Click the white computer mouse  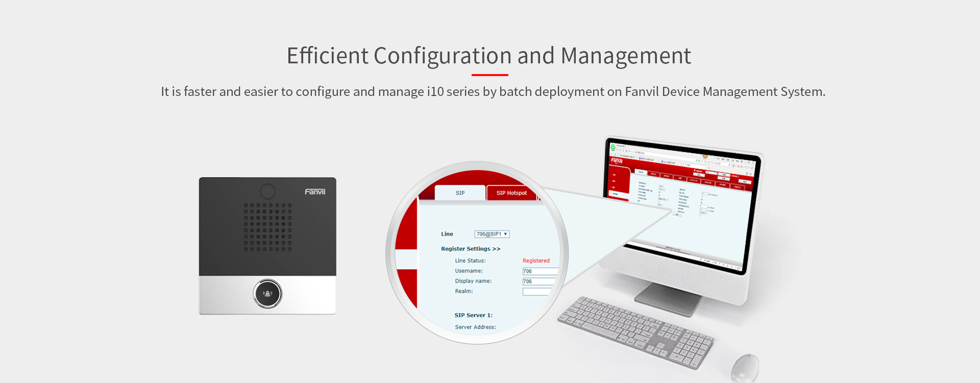click(744, 367)
